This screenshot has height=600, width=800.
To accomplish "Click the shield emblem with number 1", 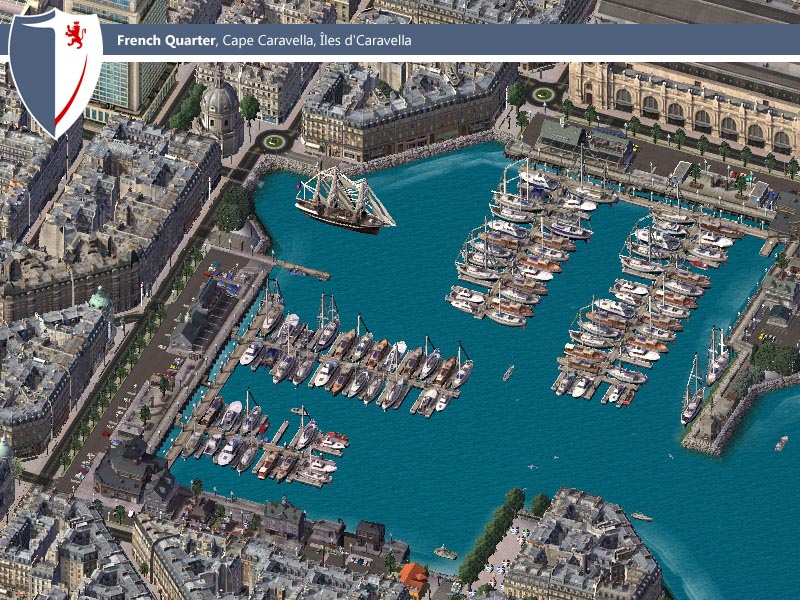I will (55, 73).
